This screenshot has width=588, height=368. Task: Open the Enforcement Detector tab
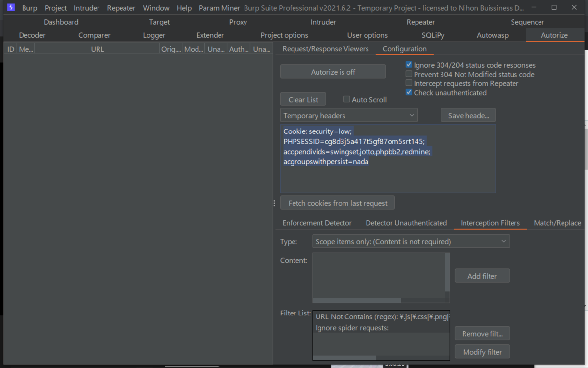coord(317,223)
